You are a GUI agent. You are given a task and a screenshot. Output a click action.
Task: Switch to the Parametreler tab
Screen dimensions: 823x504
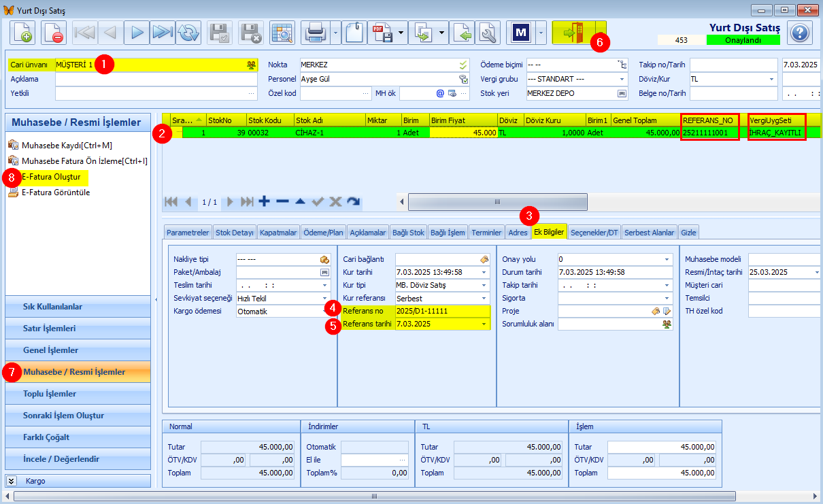click(188, 232)
